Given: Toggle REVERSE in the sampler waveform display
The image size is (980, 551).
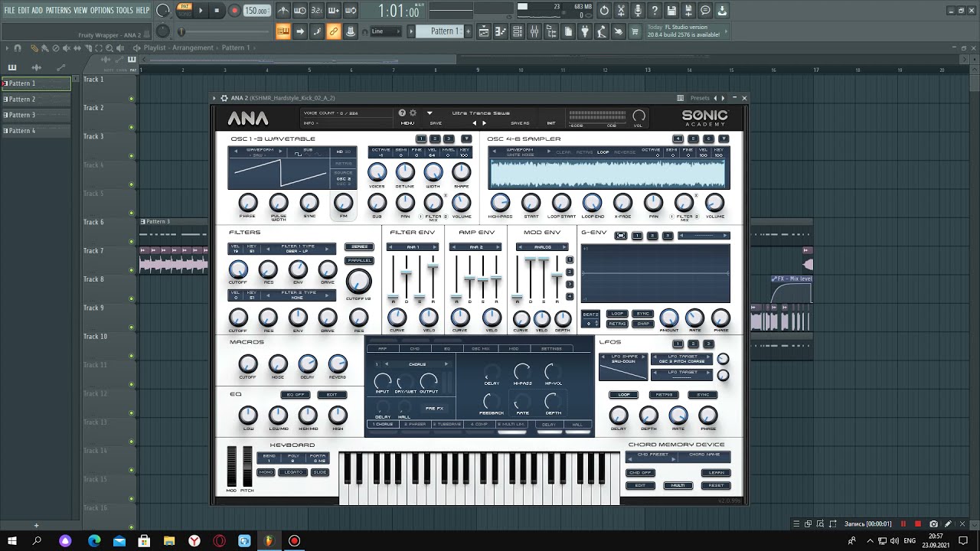Looking at the screenshot, I should 625,152.
